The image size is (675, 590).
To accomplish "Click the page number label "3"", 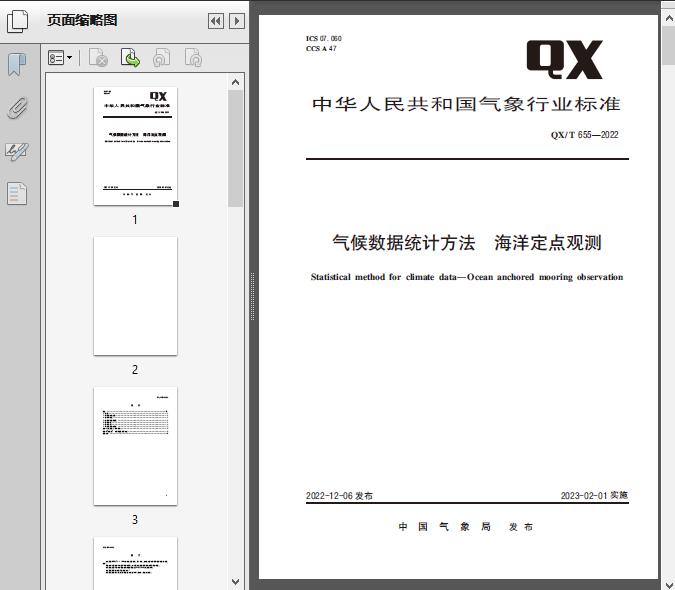I will (135, 520).
